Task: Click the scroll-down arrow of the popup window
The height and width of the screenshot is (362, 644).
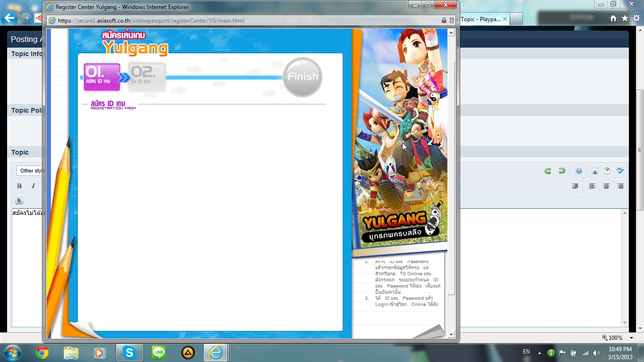Action: pos(451,335)
